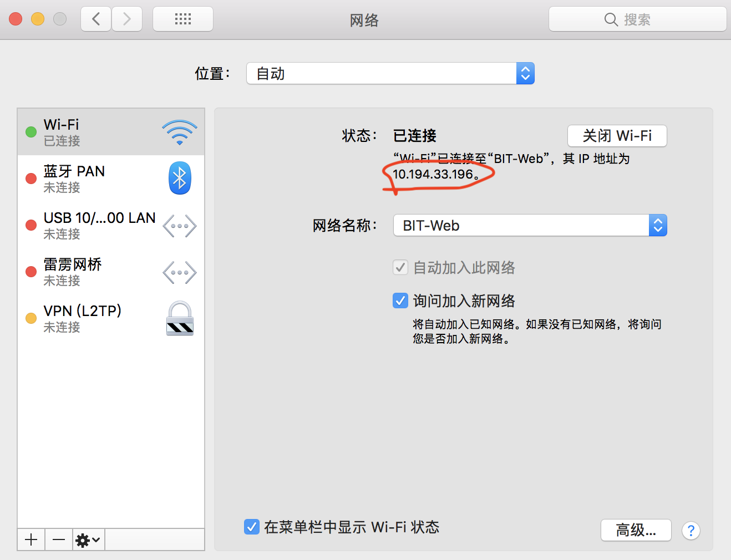Open 高级… advanced settings
Viewport: 731px width, 560px height.
(636, 530)
